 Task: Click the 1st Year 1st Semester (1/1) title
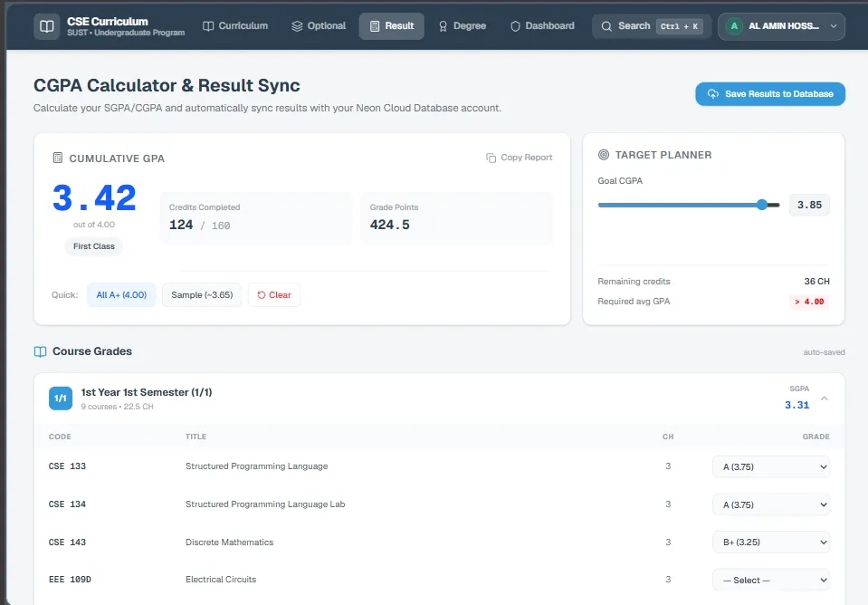click(x=147, y=392)
